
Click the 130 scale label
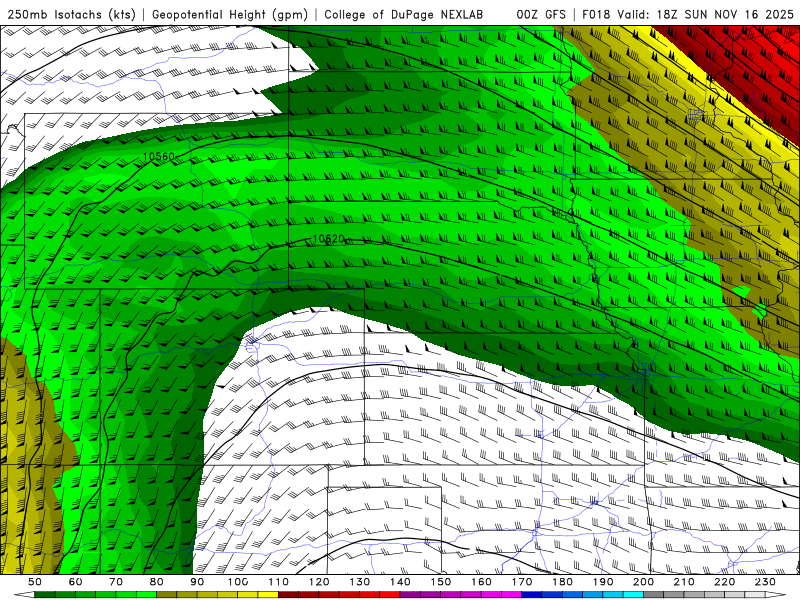point(360,582)
